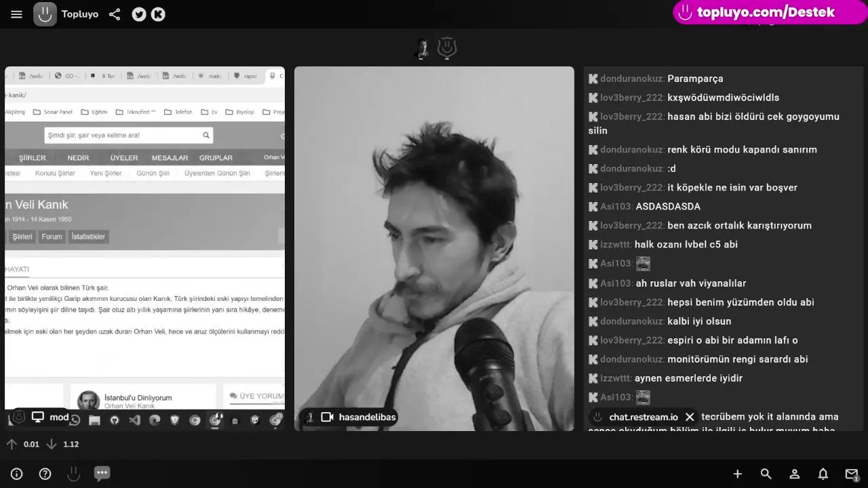Open the Kick link icon in header
The width and height of the screenshot is (868, 488).
(x=158, y=14)
